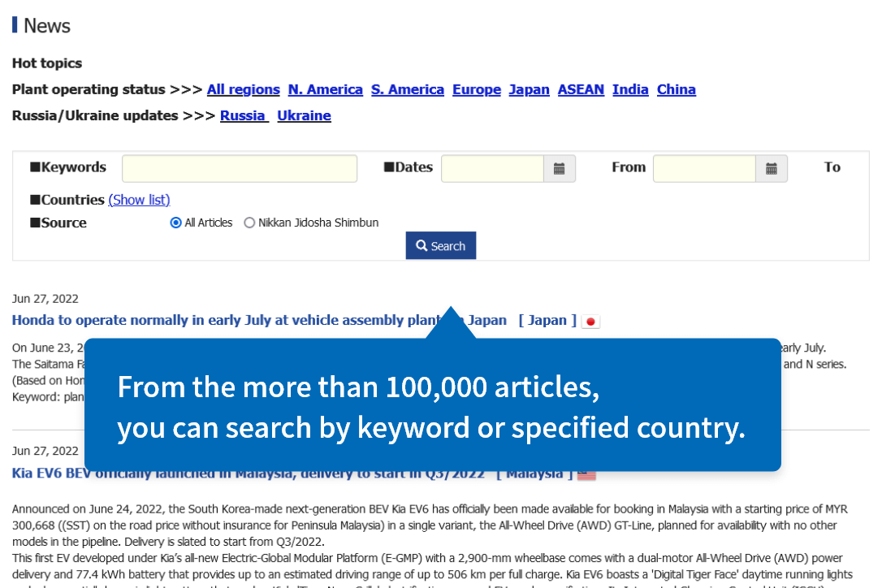Click the Japan flag icon

tap(590, 322)
